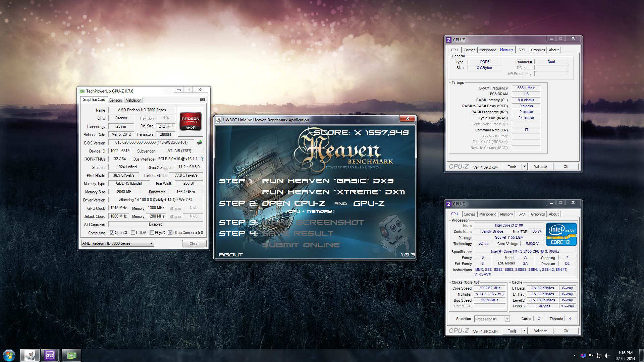Open the Caches tab in the lower CPU-Z window
This screenshot has height=362, width=644.
coord(469,214)
